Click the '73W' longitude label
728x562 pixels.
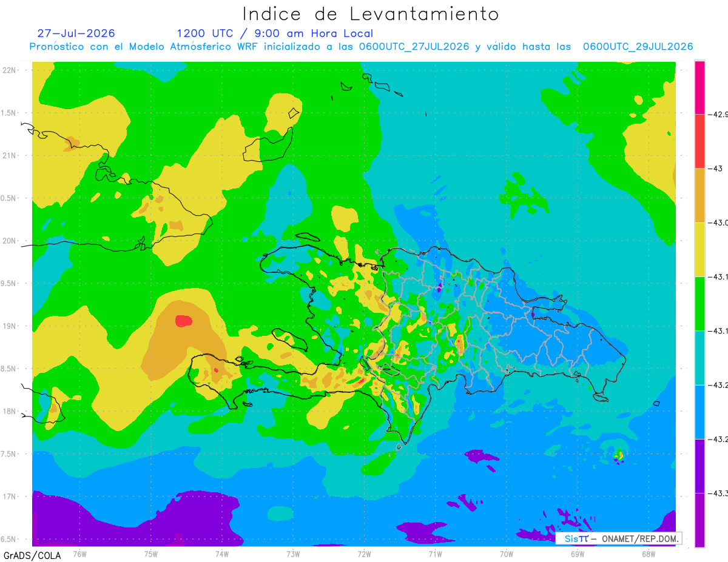(x=293, y=554)
